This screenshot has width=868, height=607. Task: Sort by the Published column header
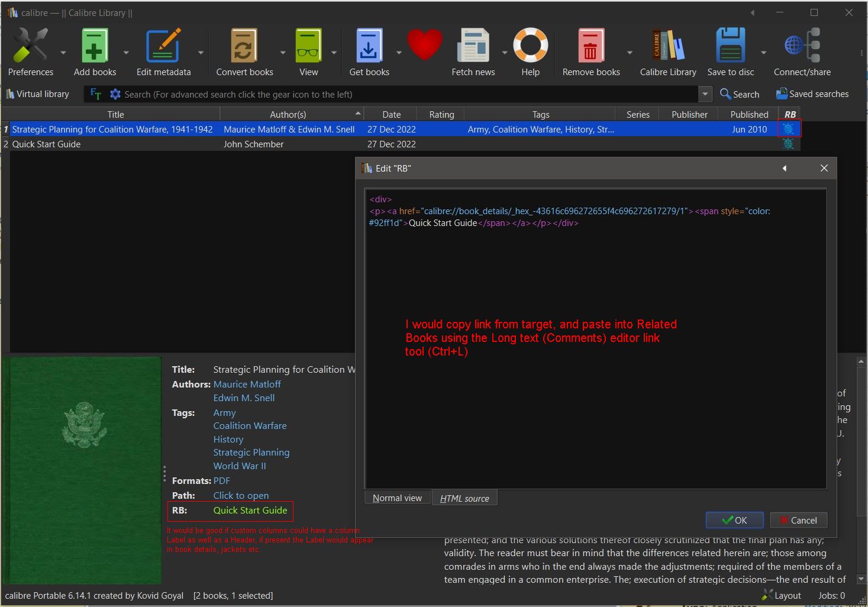click(749, 114)
